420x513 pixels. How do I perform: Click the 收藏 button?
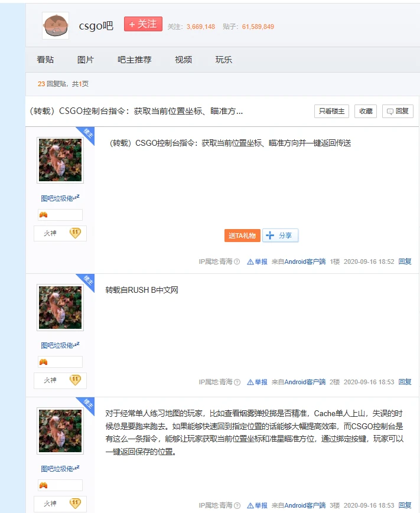click(366, 111)
